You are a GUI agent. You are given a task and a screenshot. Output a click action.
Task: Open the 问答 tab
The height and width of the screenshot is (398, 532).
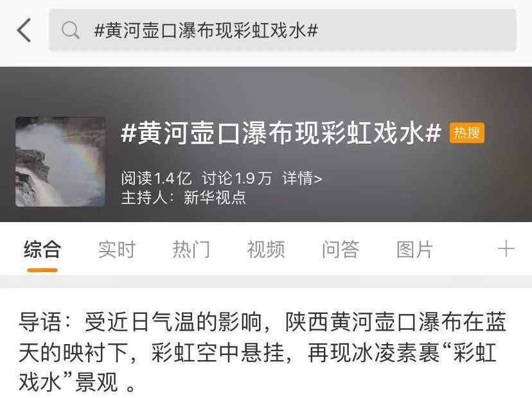(341, 249)
